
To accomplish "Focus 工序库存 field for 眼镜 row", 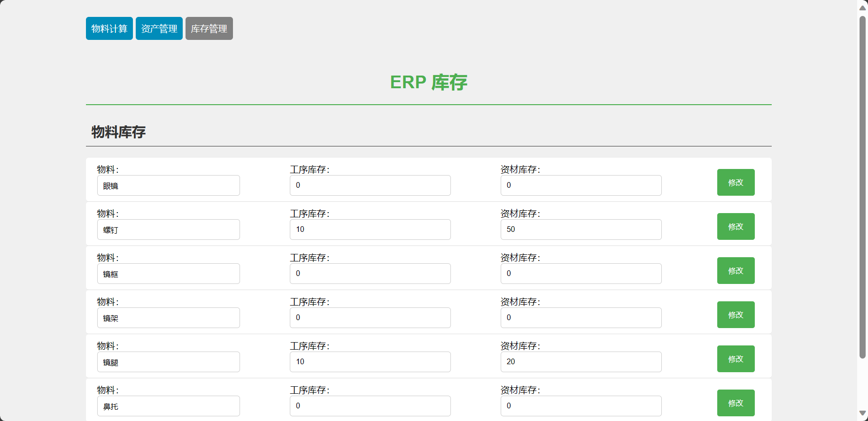I will (x=370, y=185).
